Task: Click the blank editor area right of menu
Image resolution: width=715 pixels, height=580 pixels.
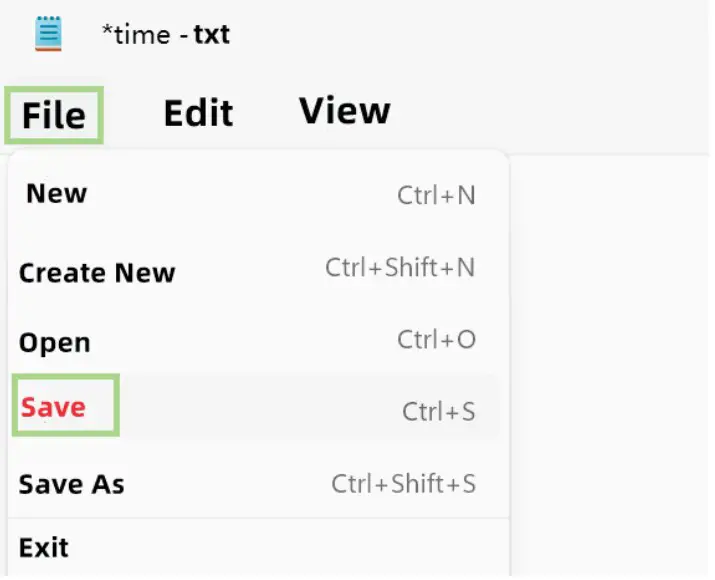Action: [610, 350]
